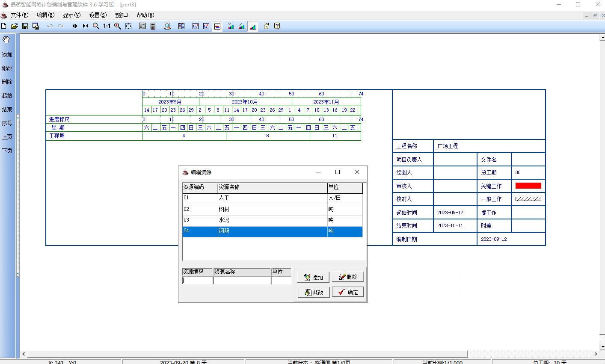Select the 钢材 resource row

(x=273, y=210)
